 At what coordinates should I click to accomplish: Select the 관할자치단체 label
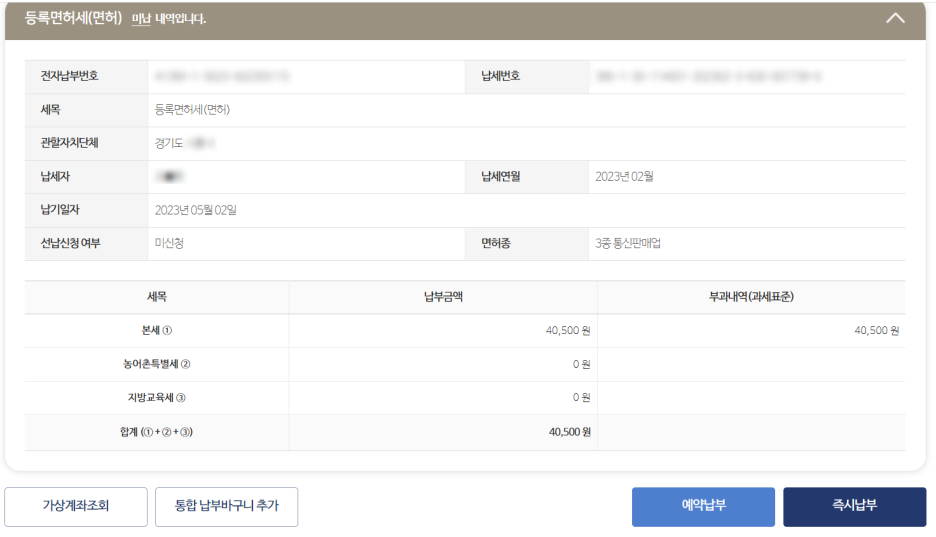tap(69, 143)
